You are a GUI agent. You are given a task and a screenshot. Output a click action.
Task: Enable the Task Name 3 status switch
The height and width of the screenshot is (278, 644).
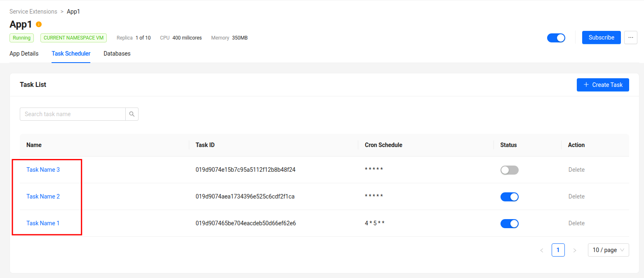click(509, 170)
